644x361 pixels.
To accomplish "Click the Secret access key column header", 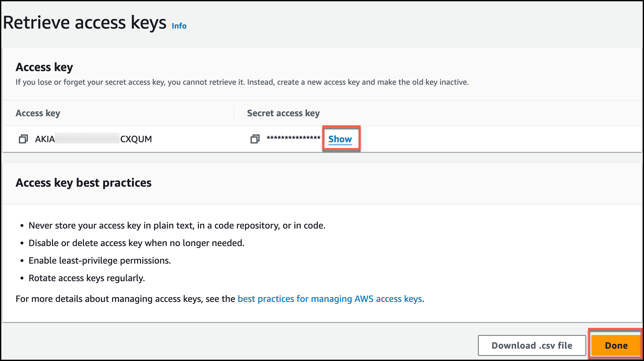I will coord(283,113).
